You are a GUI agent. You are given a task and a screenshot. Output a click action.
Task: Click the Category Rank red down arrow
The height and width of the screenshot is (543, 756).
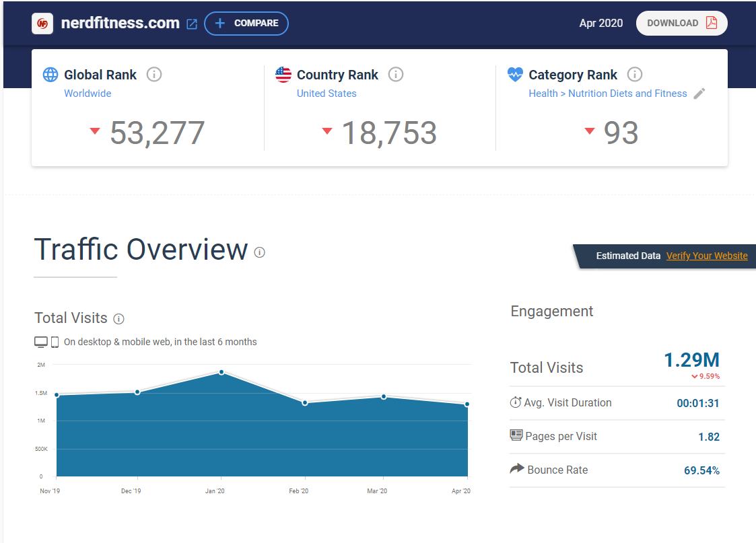click(589, 131)
